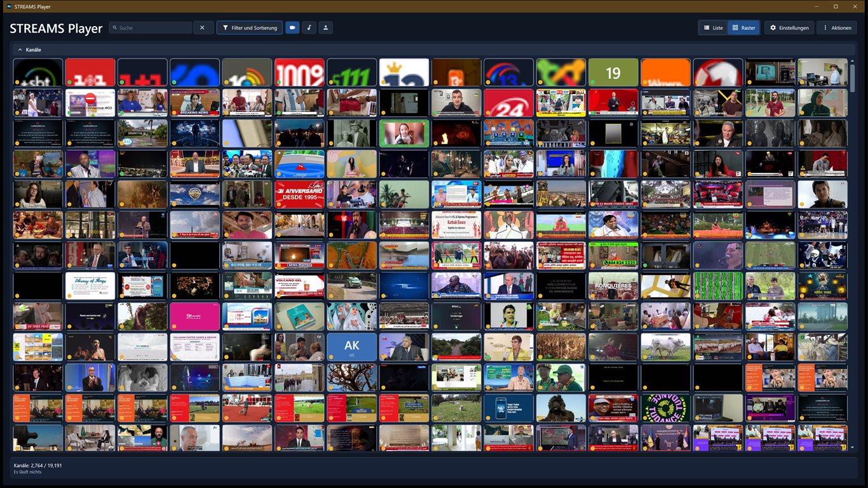Open the orange solid logo channel thumbnail

point(665,72)
